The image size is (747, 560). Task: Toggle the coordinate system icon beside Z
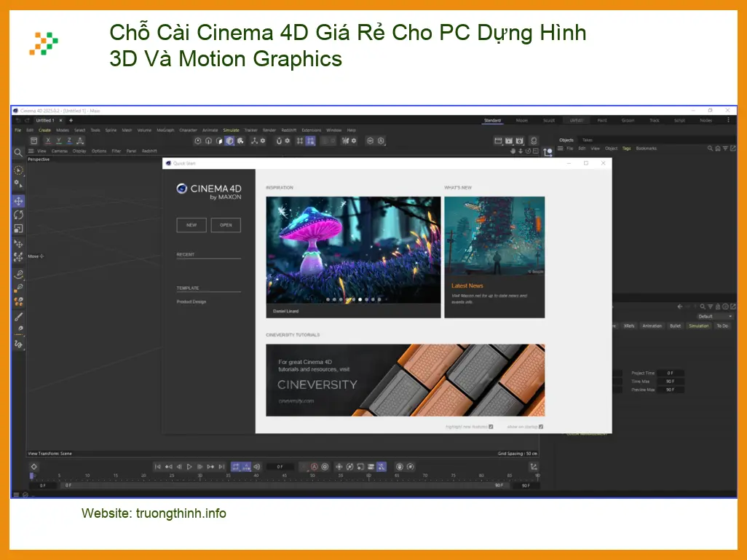80,141
